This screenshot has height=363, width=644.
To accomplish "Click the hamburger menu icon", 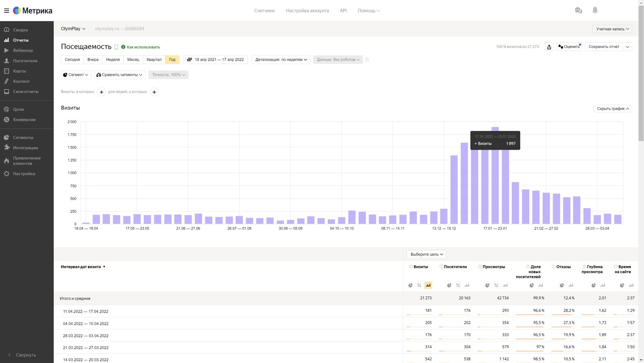I will pyautogui.click(x=6, y=11).
